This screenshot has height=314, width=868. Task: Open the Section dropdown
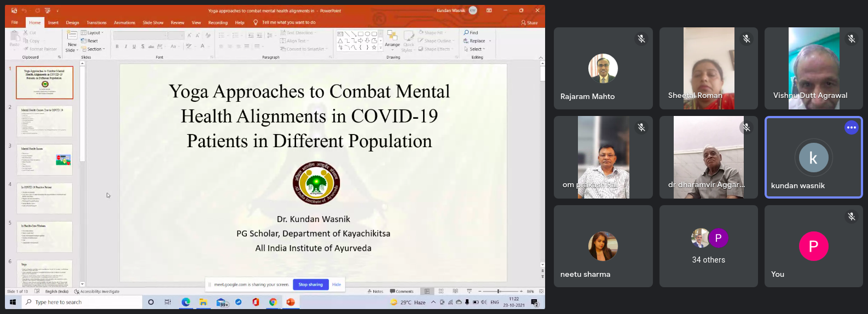pyautogui.click(x=93, y=49)
